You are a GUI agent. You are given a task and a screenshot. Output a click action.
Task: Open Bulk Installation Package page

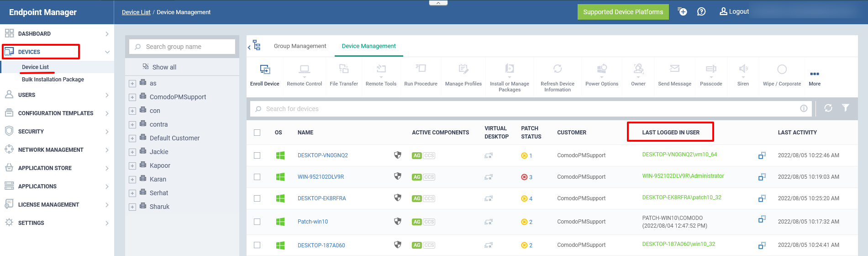[x=53, y=80]
